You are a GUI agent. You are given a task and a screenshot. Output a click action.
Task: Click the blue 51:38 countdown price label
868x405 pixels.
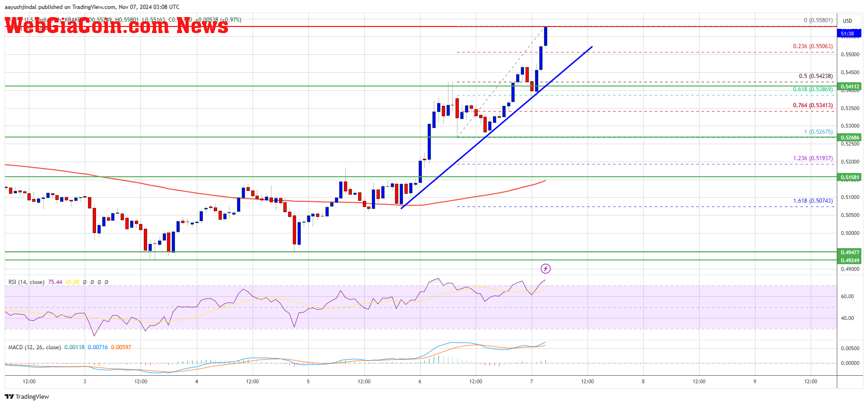point(849,34)
